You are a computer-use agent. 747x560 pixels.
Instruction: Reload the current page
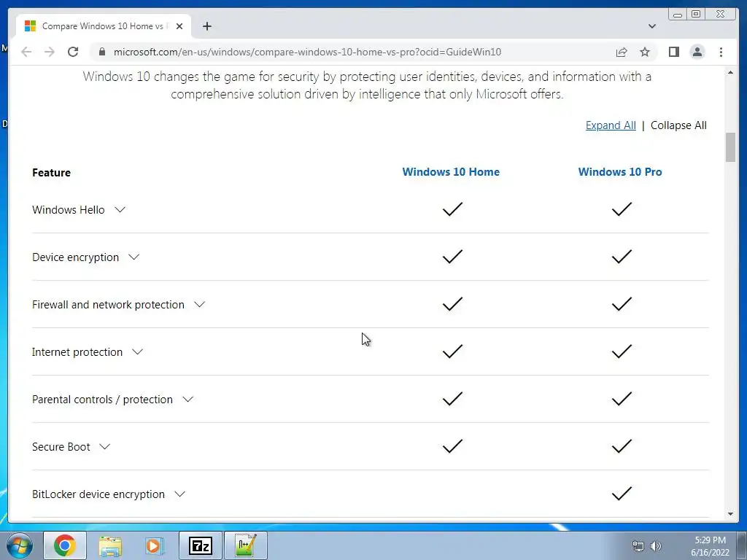tap(73, 52)
